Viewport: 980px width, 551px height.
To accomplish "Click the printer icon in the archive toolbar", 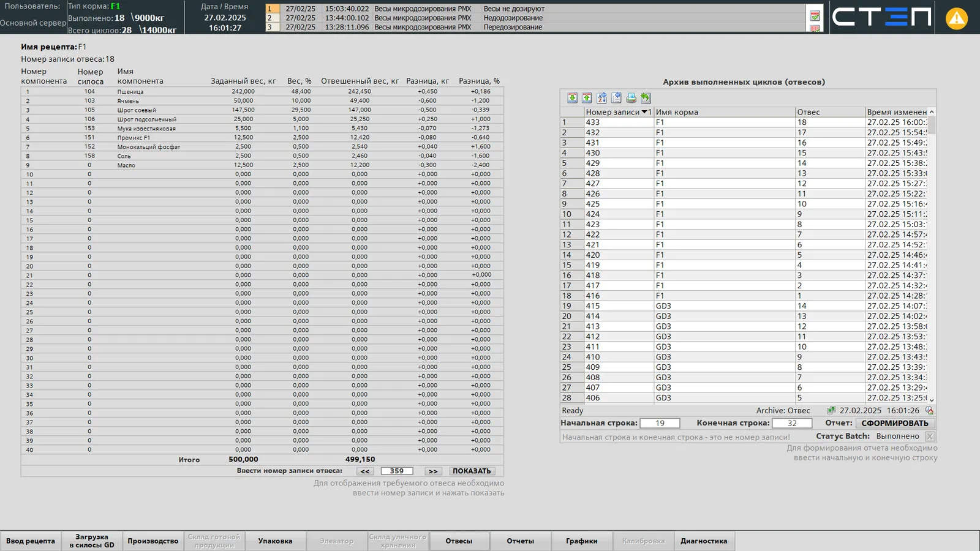I will click(x=631, y=98).
